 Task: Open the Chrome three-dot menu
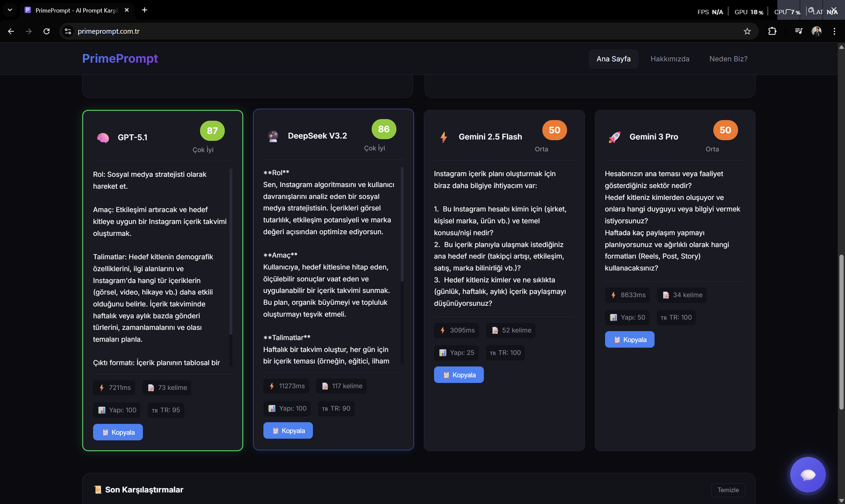pos(834,31)
